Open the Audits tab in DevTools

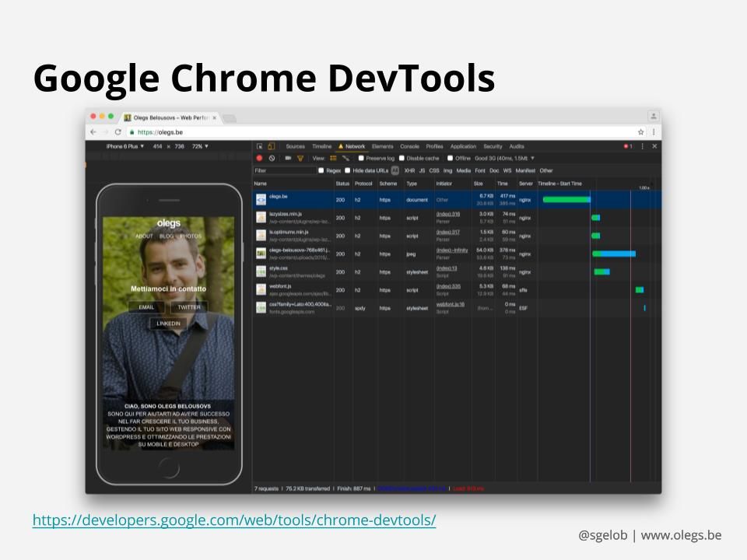coord(517,146)
